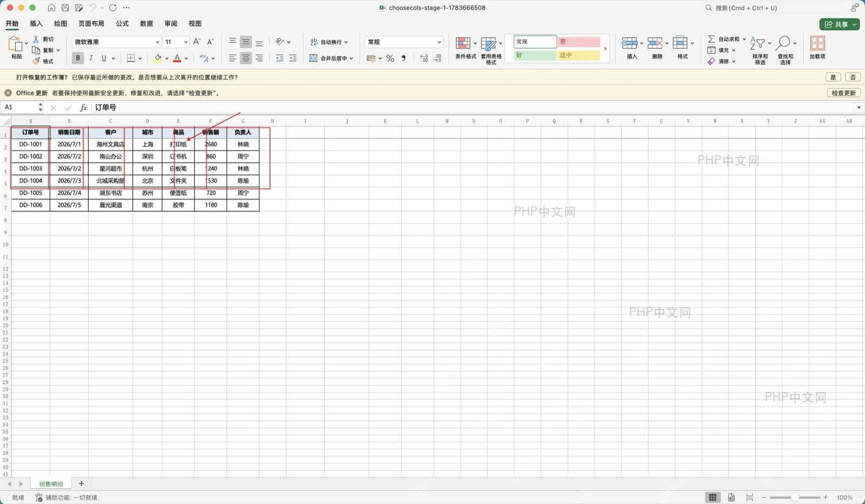
Task: Open the 插入 ribbon tab
Action: click(x=36, y=24)
